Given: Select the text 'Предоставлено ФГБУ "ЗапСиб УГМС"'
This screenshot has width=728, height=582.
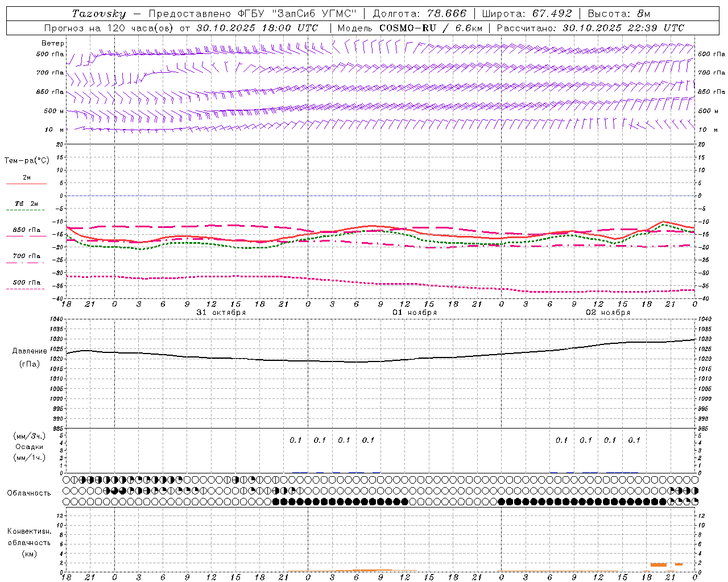Looking at the screenshot, I should coord(253,14).
